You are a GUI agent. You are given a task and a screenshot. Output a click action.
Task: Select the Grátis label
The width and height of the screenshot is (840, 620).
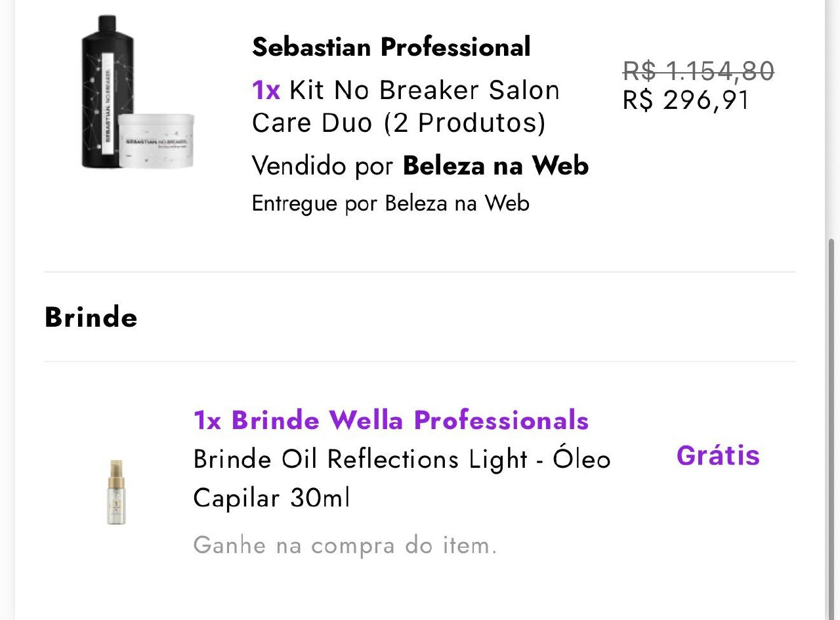[718, 455]
